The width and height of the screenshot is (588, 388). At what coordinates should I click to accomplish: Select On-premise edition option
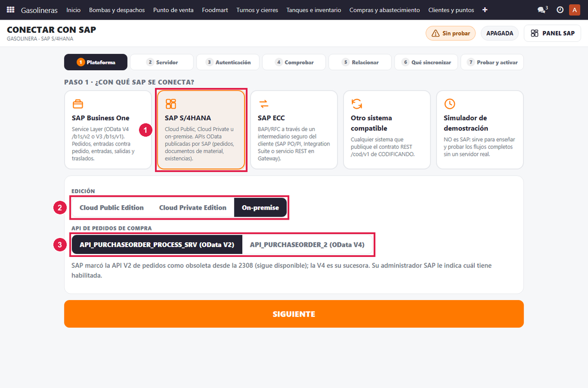click(x=260, y=208)
